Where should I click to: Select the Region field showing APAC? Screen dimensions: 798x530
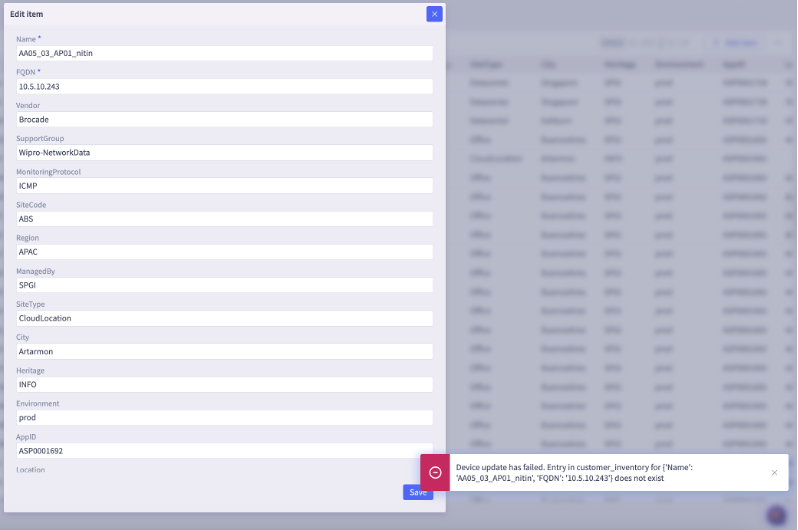224,252
